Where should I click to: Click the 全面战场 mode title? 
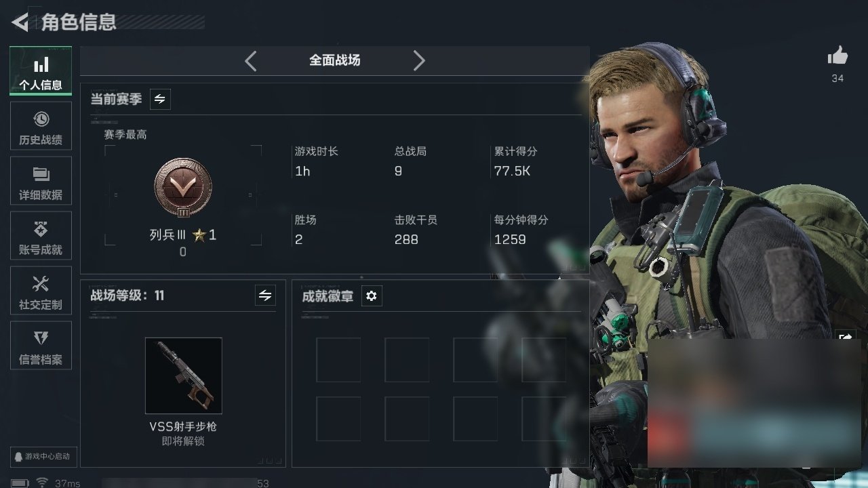334,60
